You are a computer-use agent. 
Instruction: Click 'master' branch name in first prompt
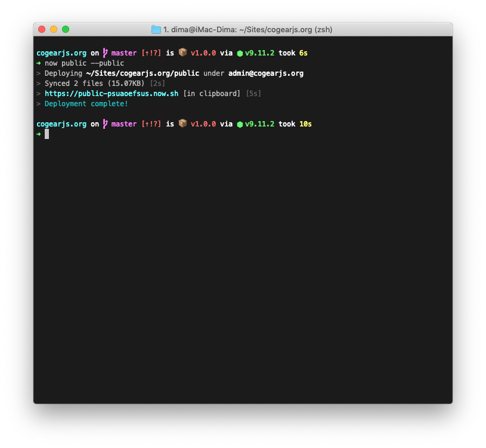pos(124,53)
